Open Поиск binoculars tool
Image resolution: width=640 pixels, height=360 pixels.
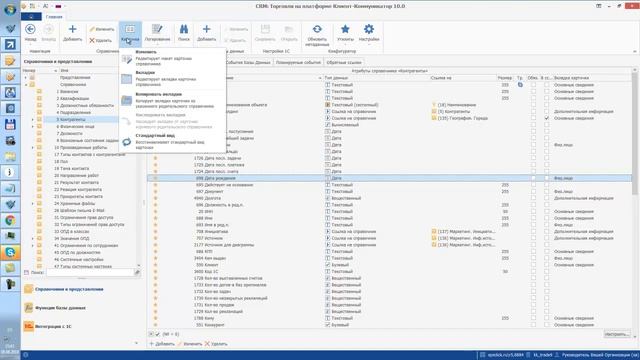[184, 33]
